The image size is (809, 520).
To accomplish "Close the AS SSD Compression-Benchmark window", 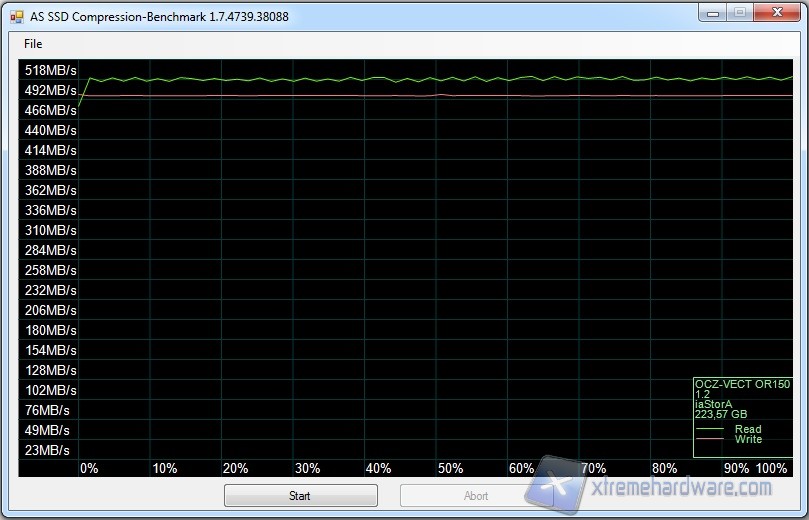I will pos(777,13).
